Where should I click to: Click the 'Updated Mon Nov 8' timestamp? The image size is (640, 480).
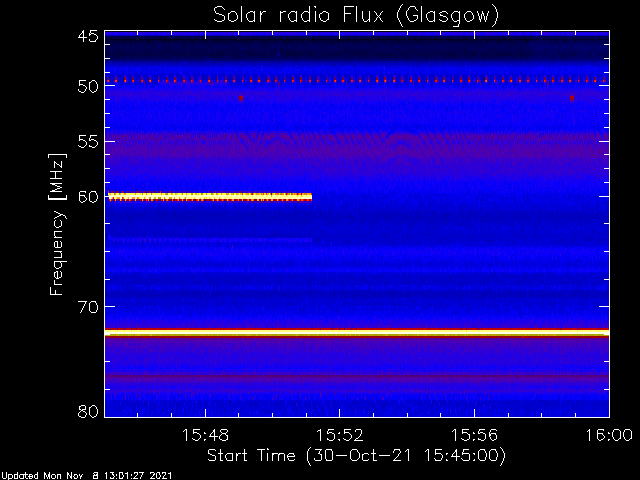(87, 476)
